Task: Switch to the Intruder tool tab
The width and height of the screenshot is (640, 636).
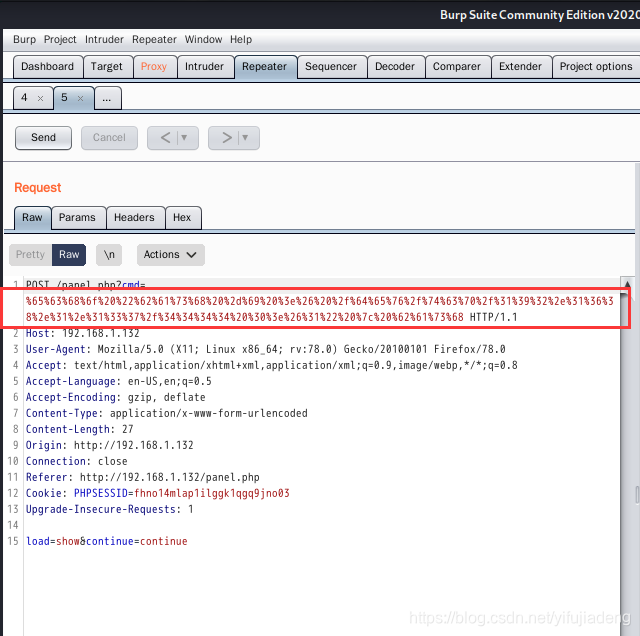Action: tap(205, 67)
